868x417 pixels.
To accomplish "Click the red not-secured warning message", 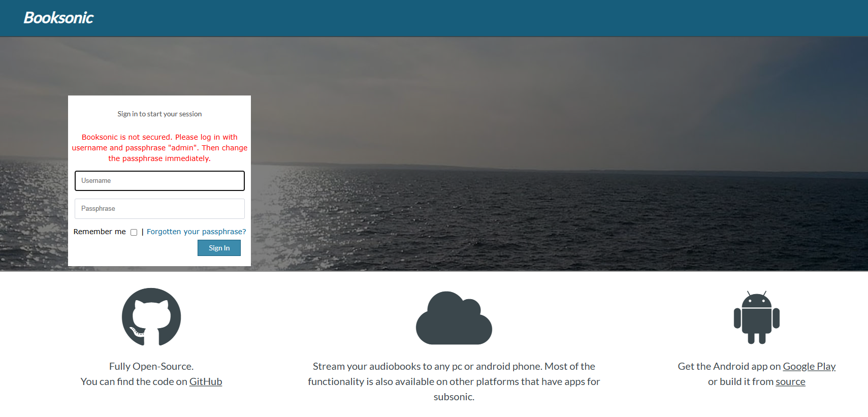I will click(x=159, y=148).
